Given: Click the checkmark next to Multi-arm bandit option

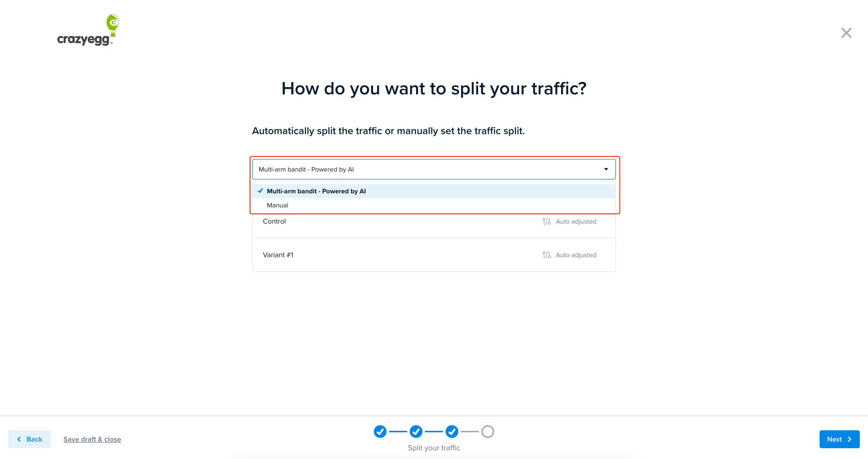Looking at the screenshot, I should click(260, 191).
